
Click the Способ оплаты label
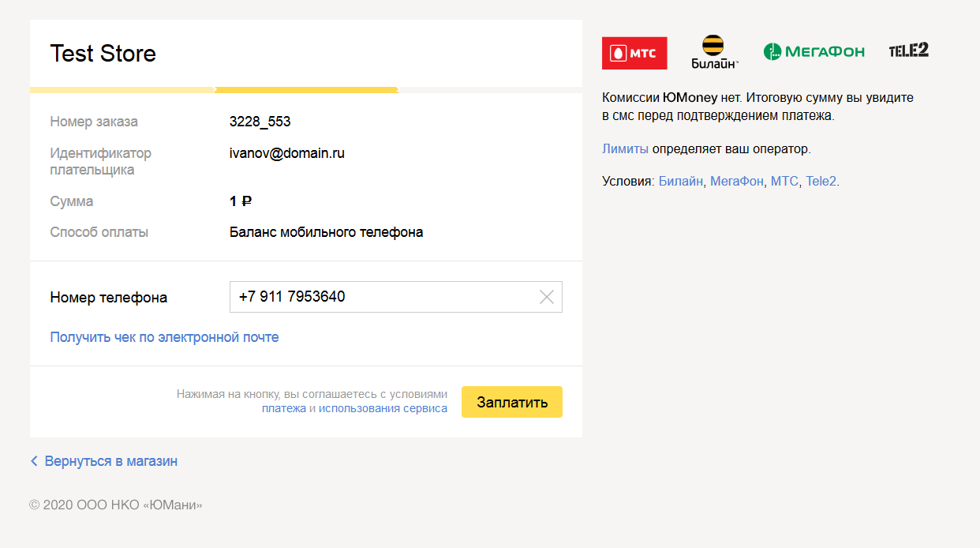pos(99,232)
